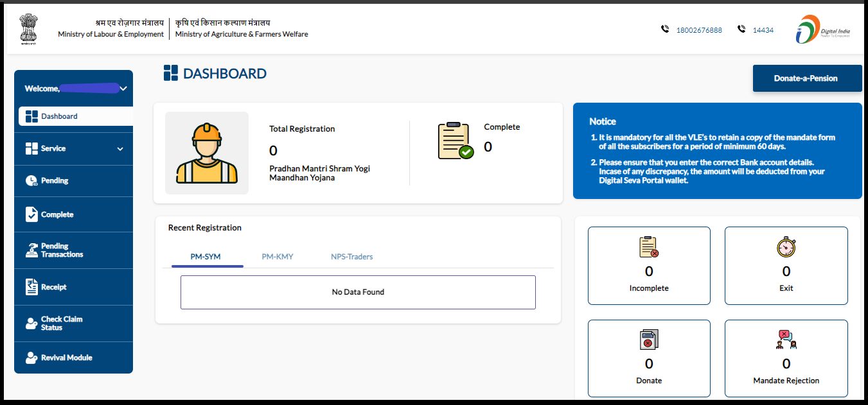
Task: Open the Exit card label
Action: click(786, 288)
